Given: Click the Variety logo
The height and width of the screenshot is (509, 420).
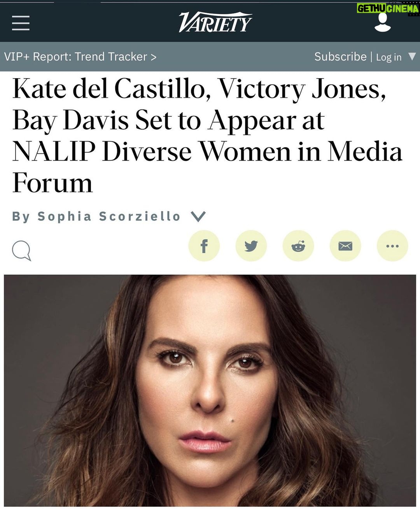Looking at the screenshot, I should tap(215, 23).
